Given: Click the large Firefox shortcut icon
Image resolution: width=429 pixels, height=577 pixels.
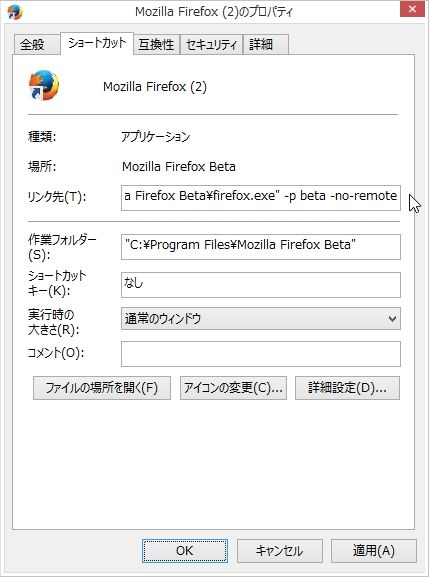Looking at the screenshot, I should (44, 85).
